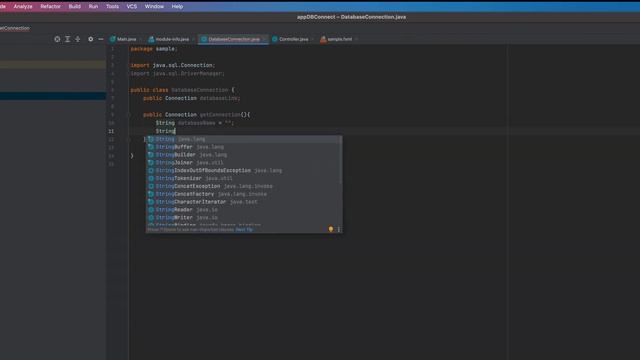Open the Analyze menu
Viewport: 640px width, 360px height.
[x=23, y=7]
